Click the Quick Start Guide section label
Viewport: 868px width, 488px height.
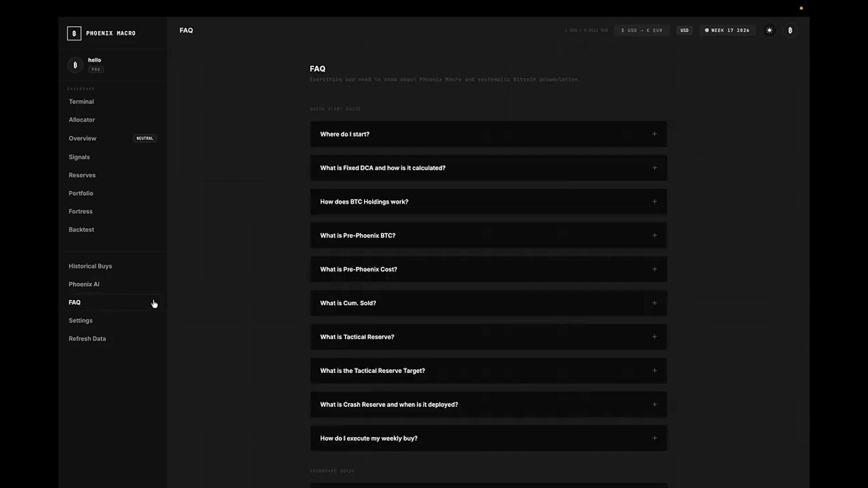pos(335,109)
